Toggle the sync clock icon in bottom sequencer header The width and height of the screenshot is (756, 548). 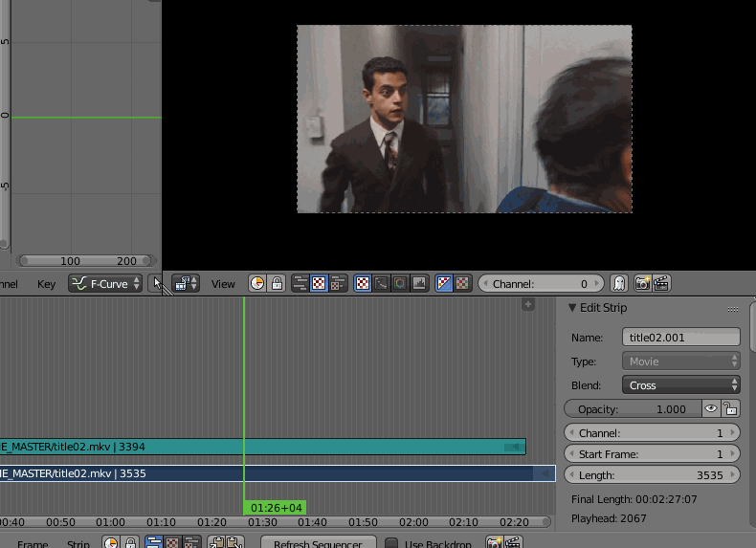point(111,542)
